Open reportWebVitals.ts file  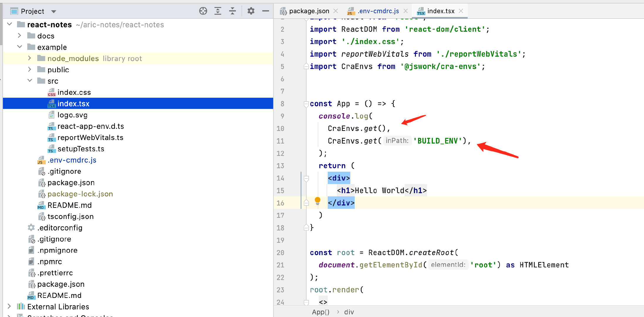pyautogui.click(x=90, y=137)
